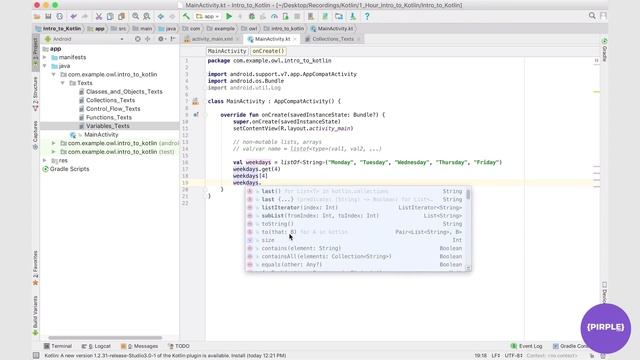This screenshot has width=640, height=360.
Task: Open the TODO tool window
Action: 179,346
